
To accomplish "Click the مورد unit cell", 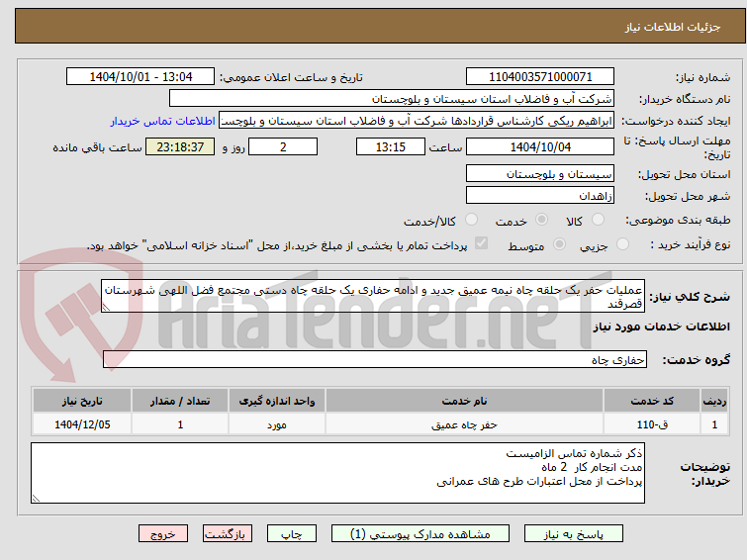I will [x=277, y=424].
